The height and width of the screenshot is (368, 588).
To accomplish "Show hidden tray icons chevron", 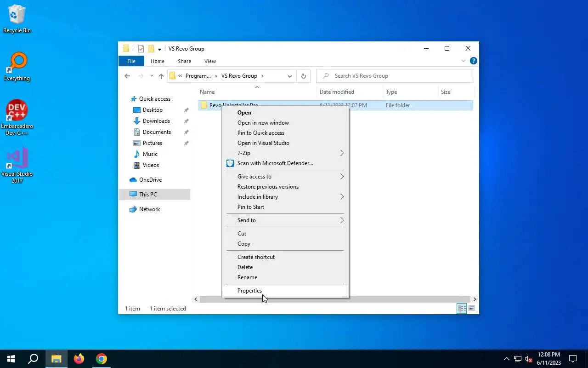I will pos(507,359).
